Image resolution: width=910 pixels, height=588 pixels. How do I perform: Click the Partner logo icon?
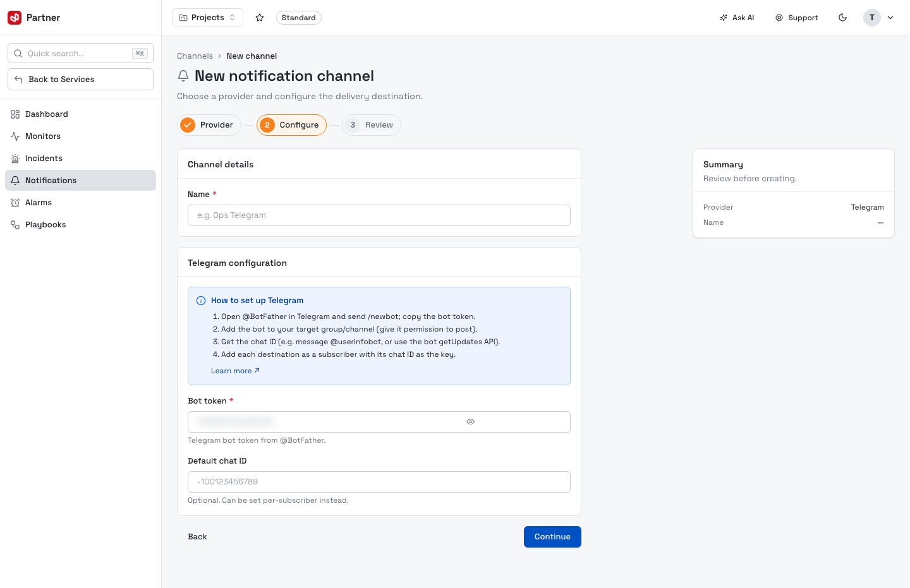(15, 18)
